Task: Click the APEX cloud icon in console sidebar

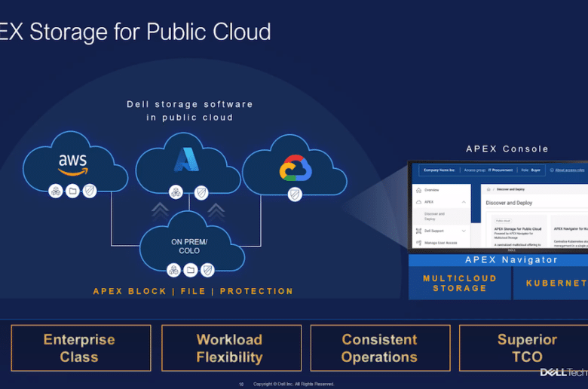Action: [419, 202]
